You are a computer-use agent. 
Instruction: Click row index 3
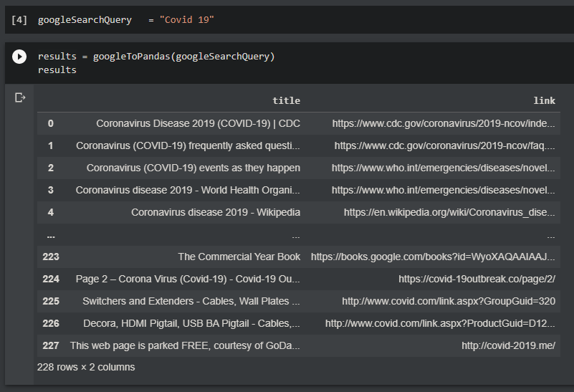coord(50,190)
